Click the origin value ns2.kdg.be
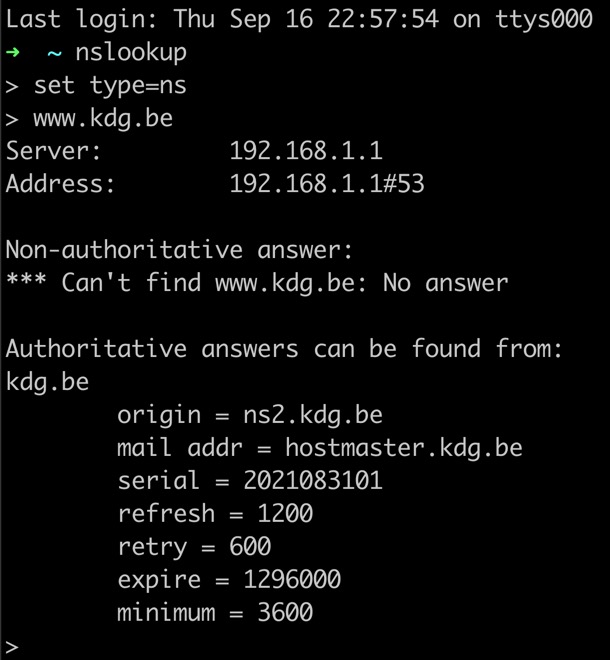Viewport: 610px width, 660px height. tap(313, 415)
